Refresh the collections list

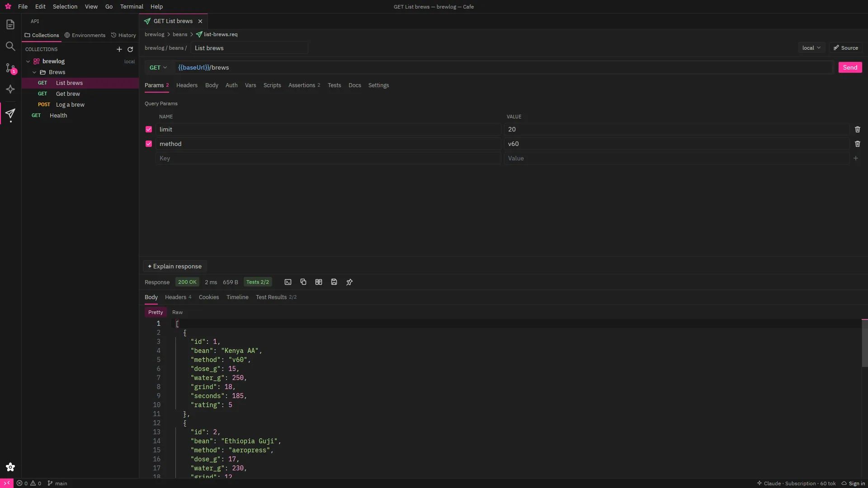[130, 49]
